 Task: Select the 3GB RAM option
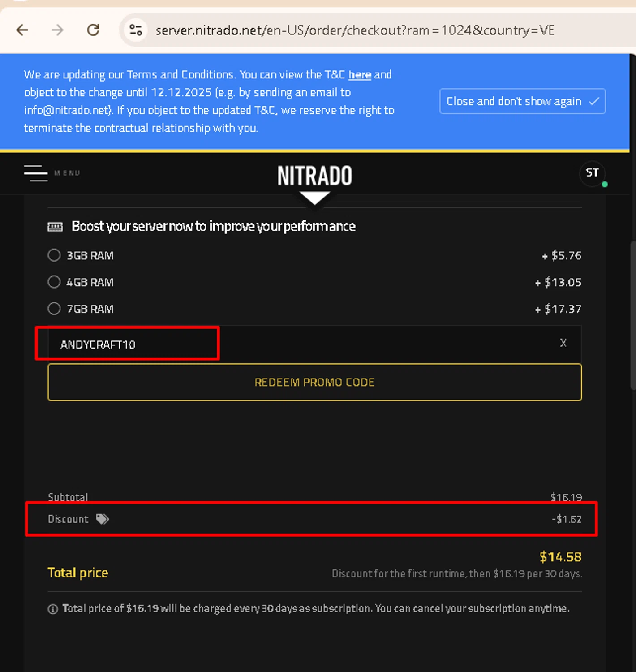(x=54, y=255)
